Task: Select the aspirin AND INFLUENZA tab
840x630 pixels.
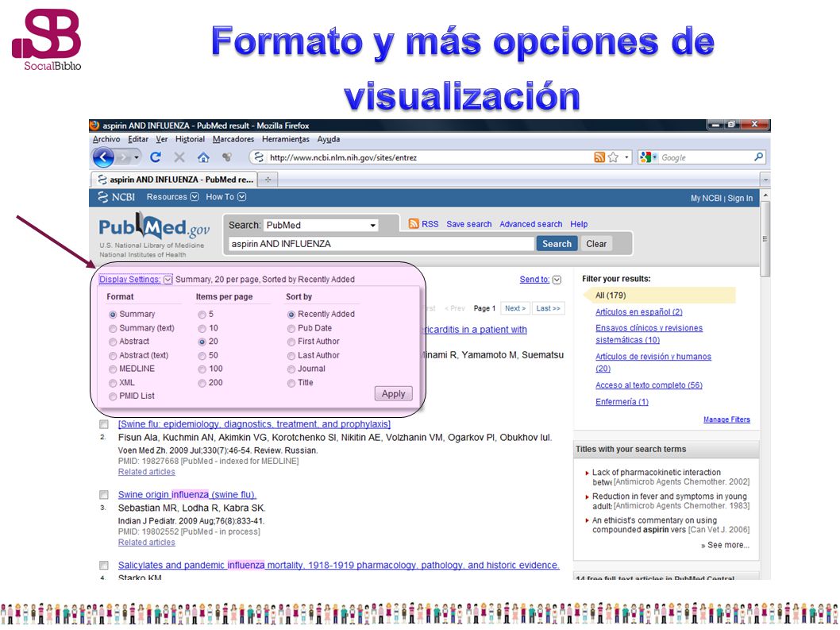Action: 175,179
